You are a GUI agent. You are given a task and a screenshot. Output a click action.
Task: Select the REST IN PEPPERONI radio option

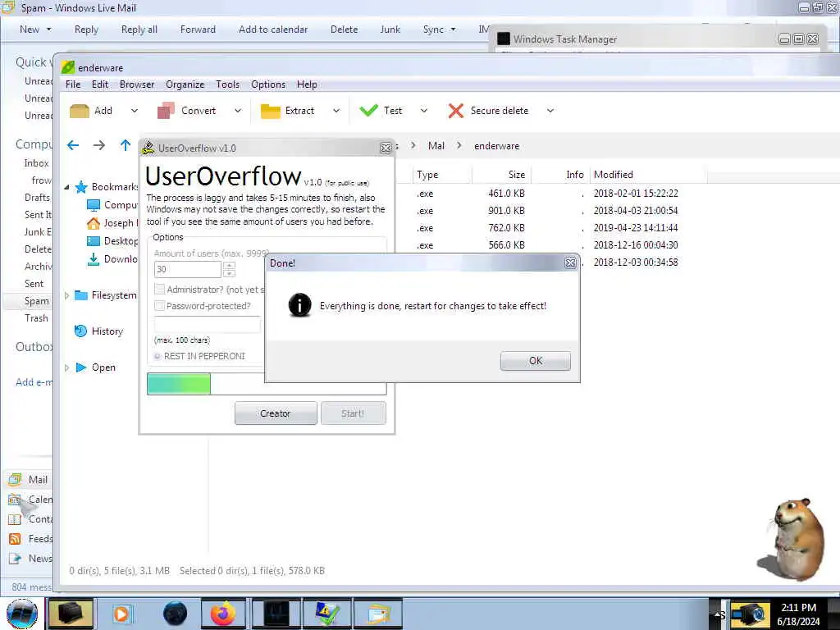click(x=157, y=356)
